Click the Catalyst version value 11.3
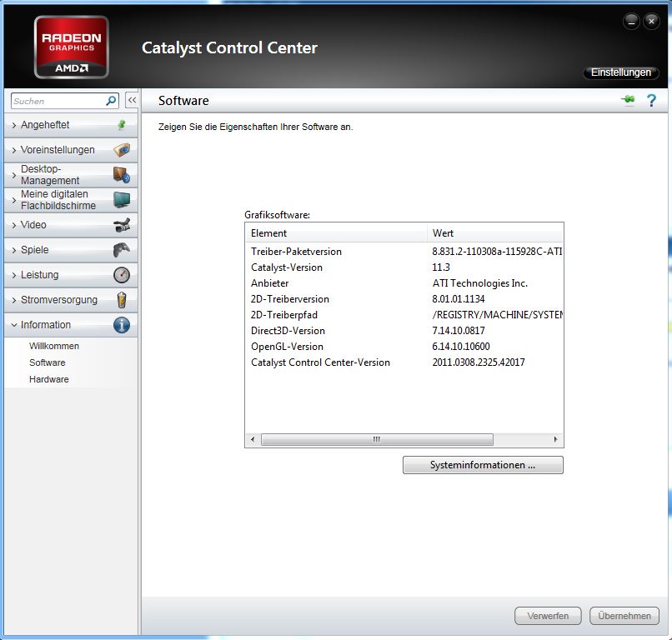The width and height of the screenshot is (672, 640). [441, 267]
